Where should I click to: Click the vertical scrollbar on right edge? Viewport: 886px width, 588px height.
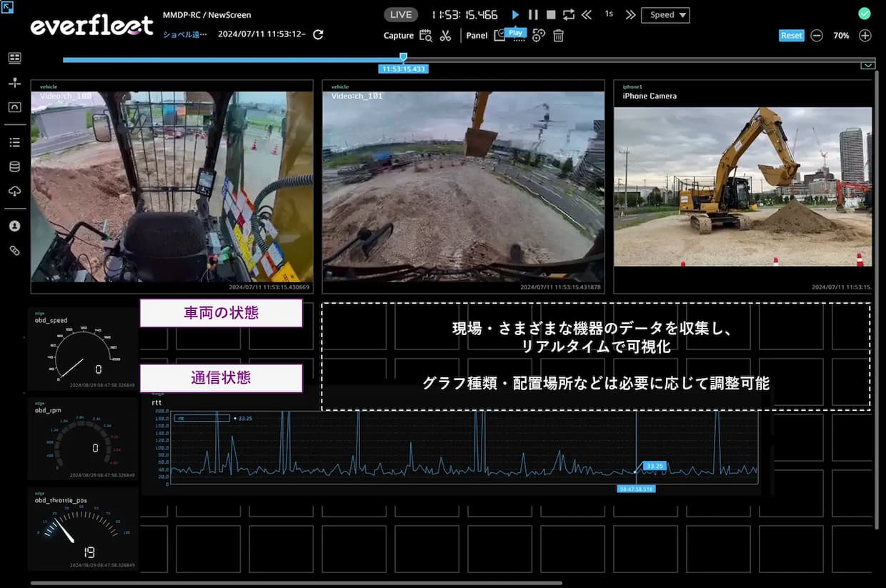(877, 300)
